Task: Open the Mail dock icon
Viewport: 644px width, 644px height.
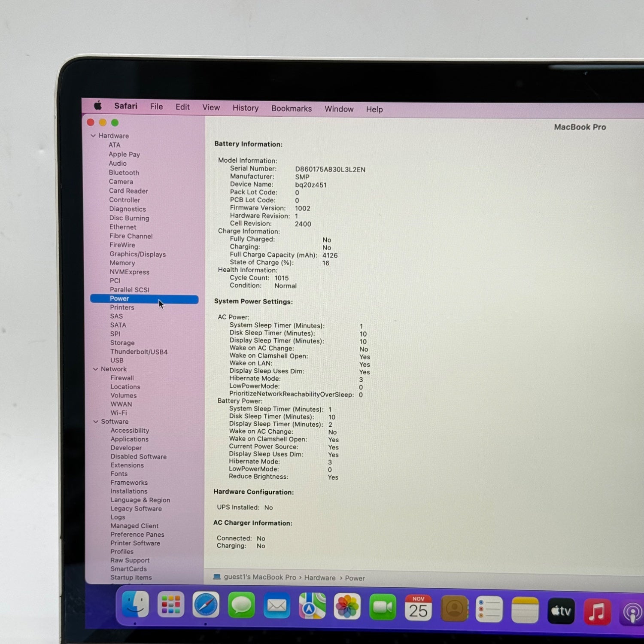Action: pyautogui.click(x=276, y=606)
